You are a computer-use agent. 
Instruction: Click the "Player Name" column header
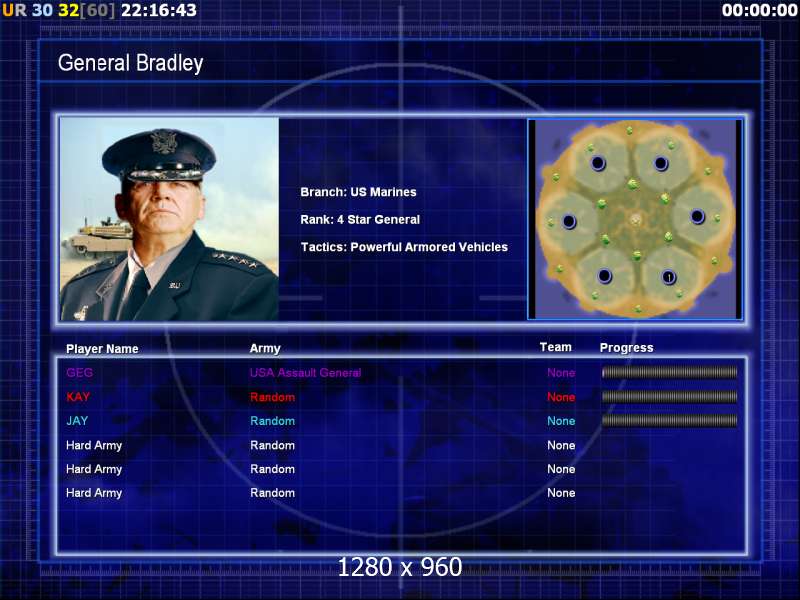tap(102, 349)
